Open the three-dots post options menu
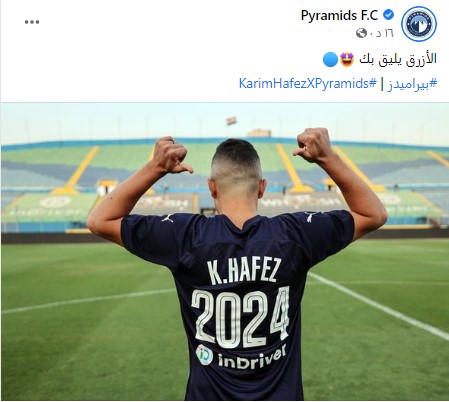 [32, 22]
